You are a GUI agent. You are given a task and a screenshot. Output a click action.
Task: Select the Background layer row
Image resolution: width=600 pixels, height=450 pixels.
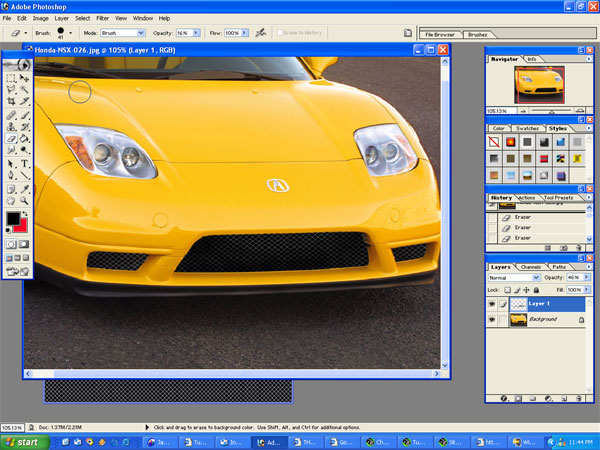coord(536,319)
